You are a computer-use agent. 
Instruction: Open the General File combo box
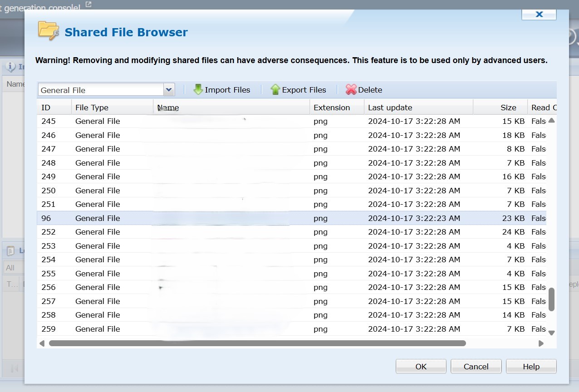pos(101,90)
